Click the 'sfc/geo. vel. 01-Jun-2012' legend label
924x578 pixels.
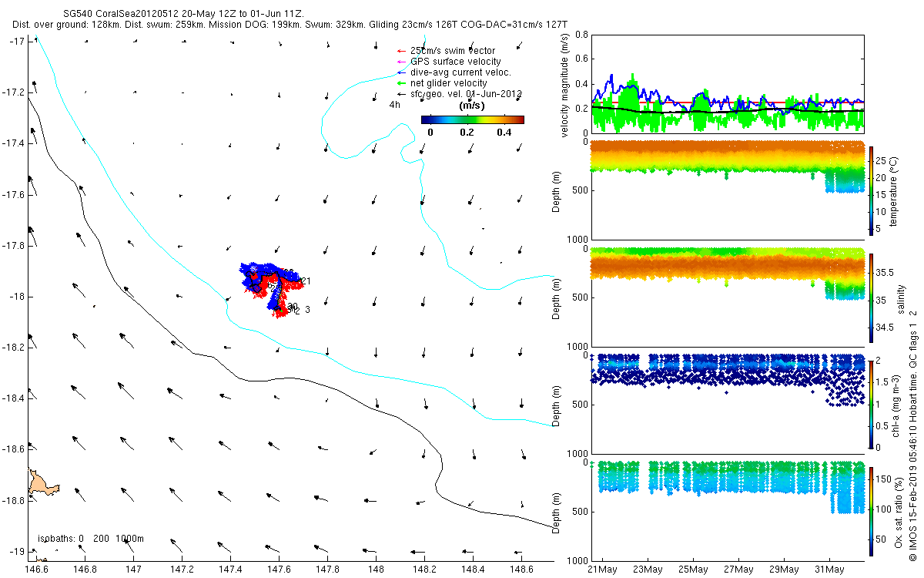point(467,94)
